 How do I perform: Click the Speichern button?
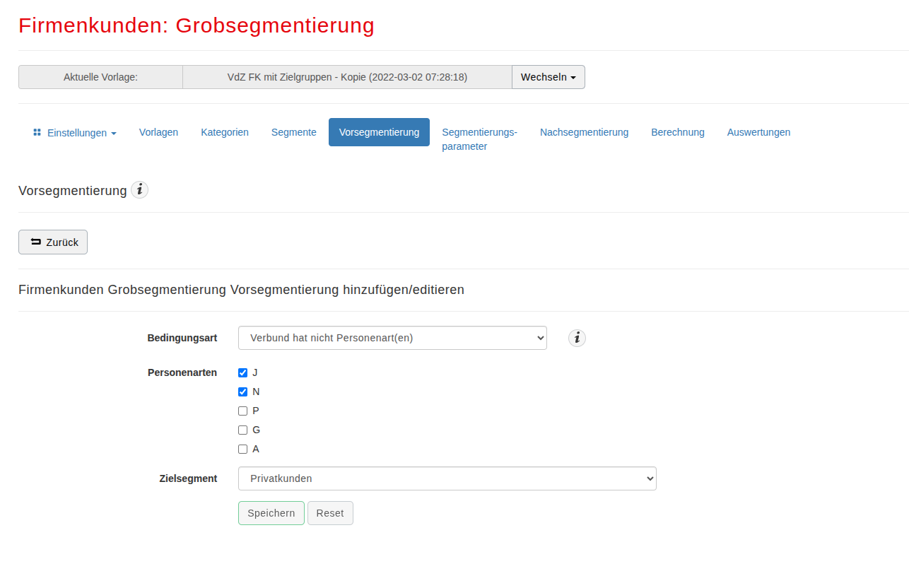pyautogui.click(x=271, y=513)
